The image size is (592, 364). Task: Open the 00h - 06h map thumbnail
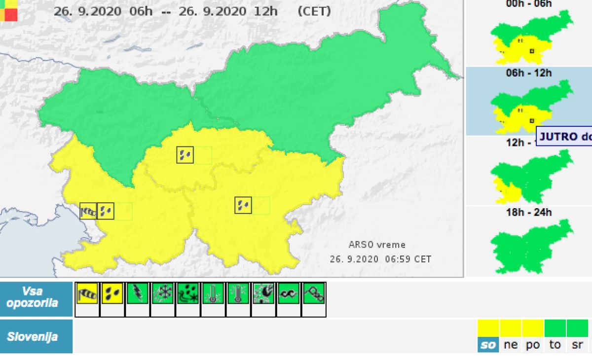coord(529,37)
